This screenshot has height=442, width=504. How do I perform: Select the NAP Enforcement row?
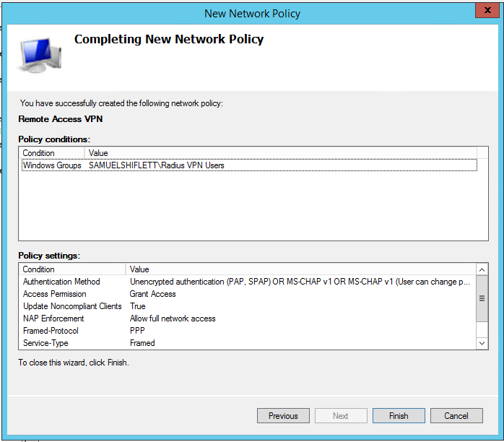click(x=248, y=318)
